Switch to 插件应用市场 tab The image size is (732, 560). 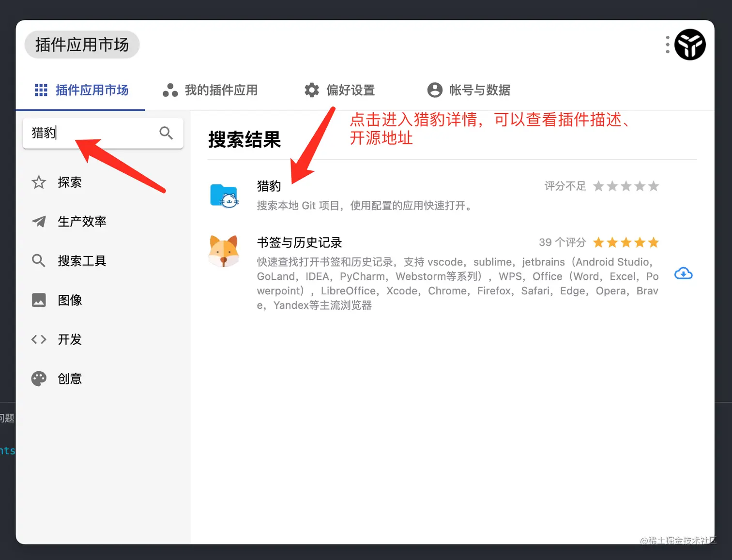coord(81,90)
